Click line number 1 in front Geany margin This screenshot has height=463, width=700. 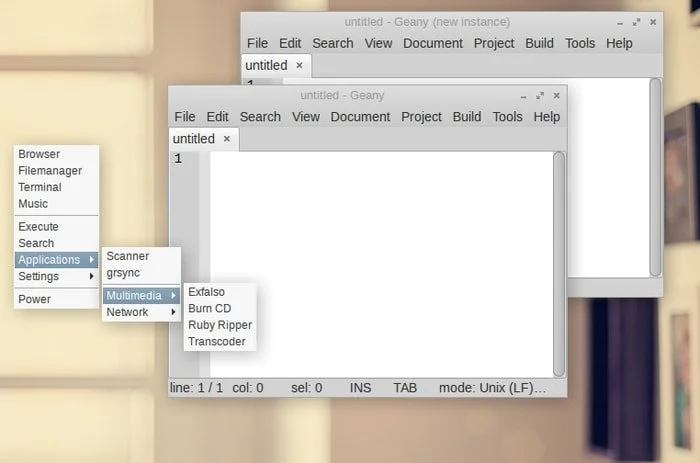pyautogui.click(x=178, y=159)
